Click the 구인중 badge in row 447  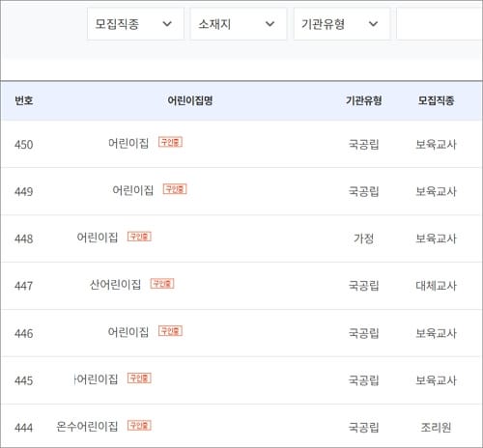162,284
